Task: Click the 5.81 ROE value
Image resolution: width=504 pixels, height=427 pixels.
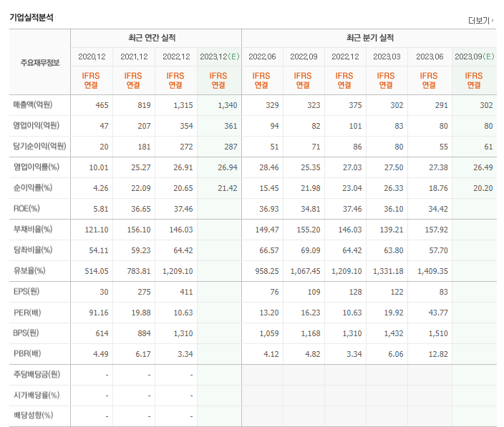Action: (x=101, y=209)
